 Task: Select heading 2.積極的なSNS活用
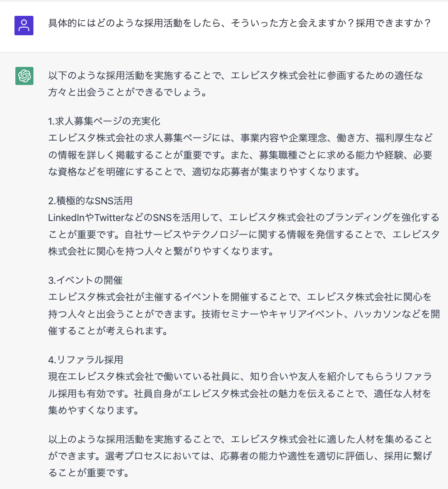pos(90,201)
